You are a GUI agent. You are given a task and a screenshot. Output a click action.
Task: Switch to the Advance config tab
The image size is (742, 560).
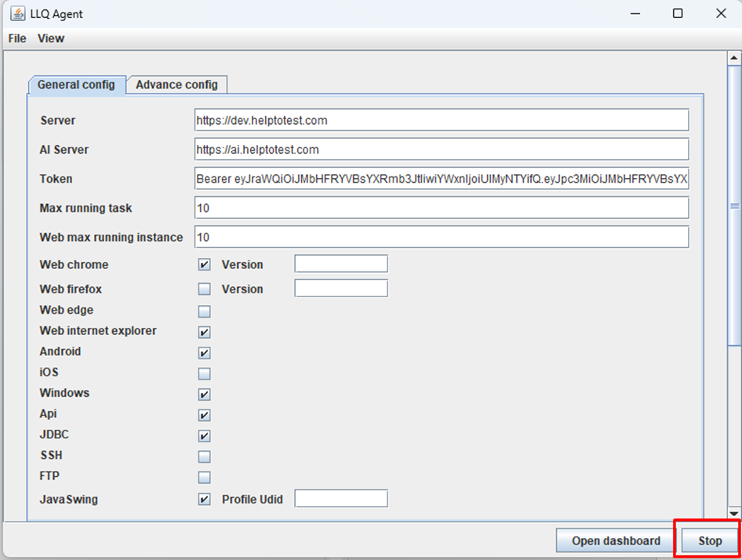pyautogui.click(x=177, y=85)
